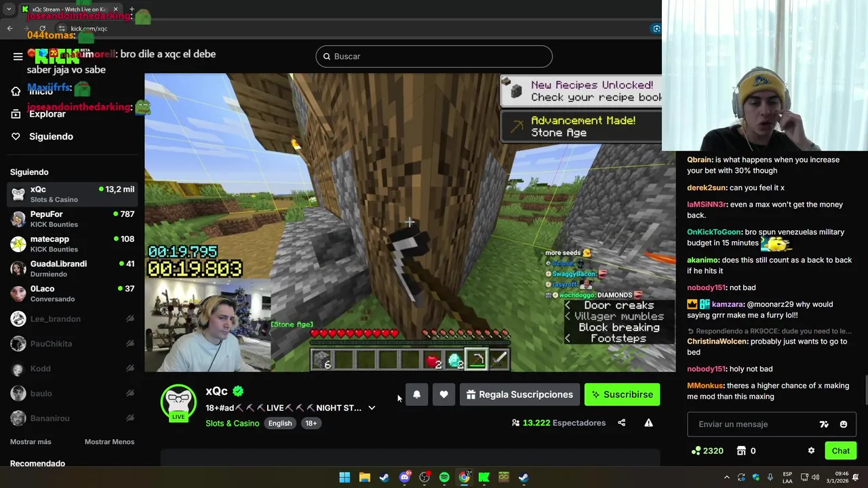Click Regala Suscripciones gift button
Viewport: 868px width, 488px height.
coord(519,394)
